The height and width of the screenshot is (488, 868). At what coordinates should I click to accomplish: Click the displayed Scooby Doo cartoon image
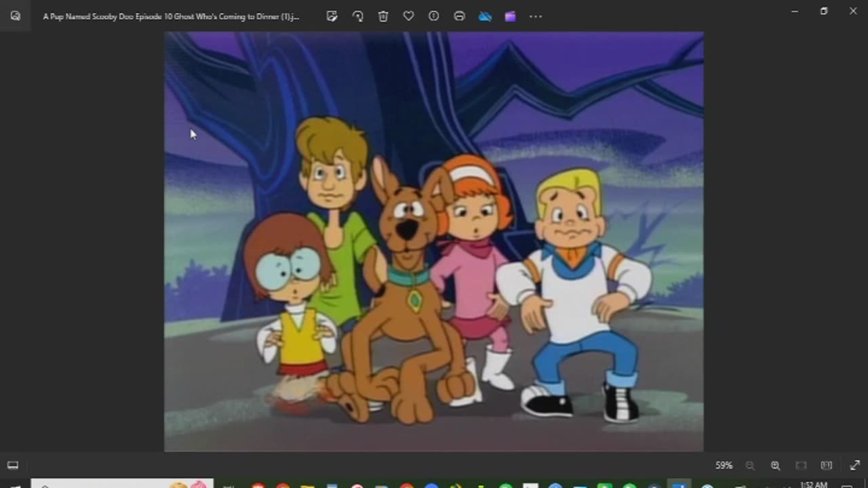point(434,241)
